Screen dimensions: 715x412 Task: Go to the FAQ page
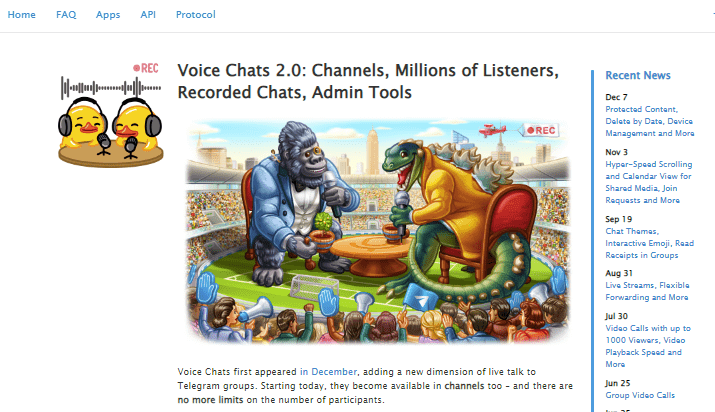pos(66,15)
